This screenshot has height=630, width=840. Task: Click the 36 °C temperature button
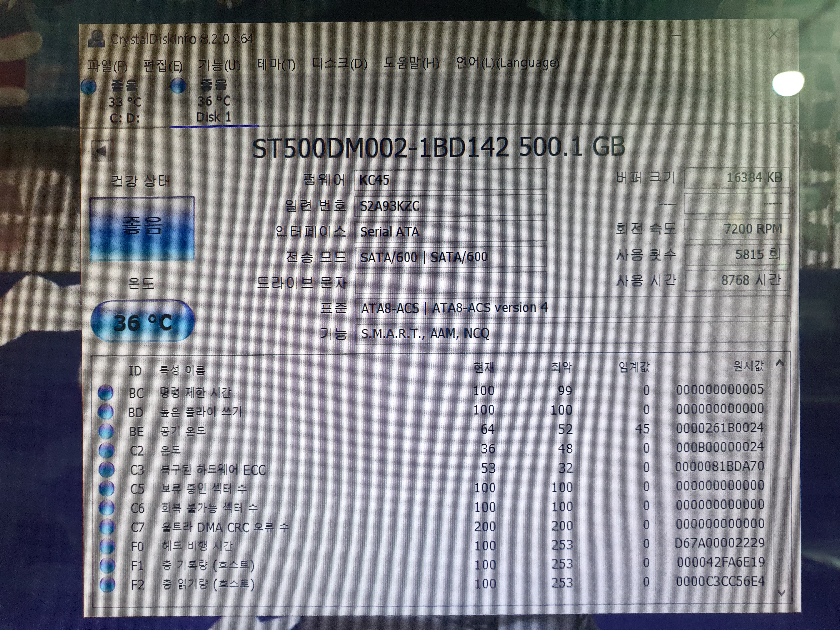(x=143, y=322)
